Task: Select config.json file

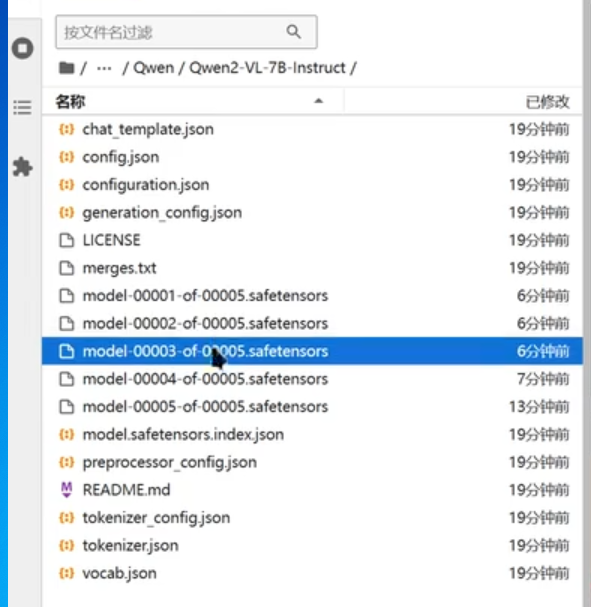Action: click(312, 157)
